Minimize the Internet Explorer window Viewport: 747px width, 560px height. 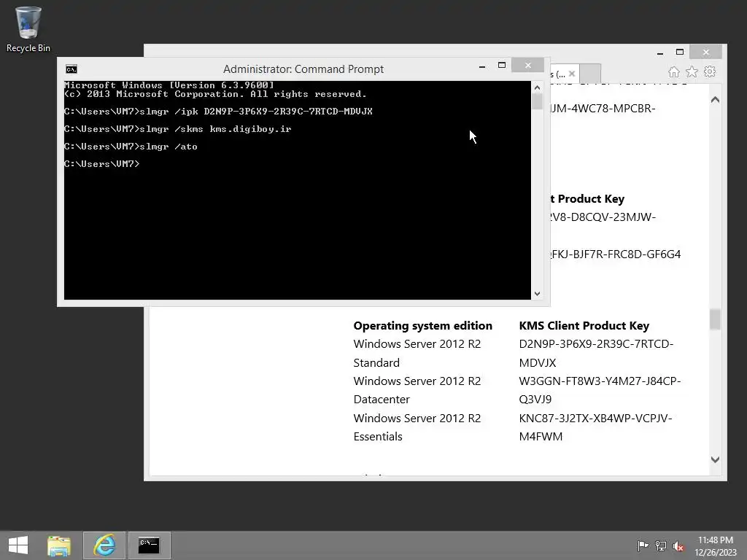pyautogui.click(x=659, y=52)
